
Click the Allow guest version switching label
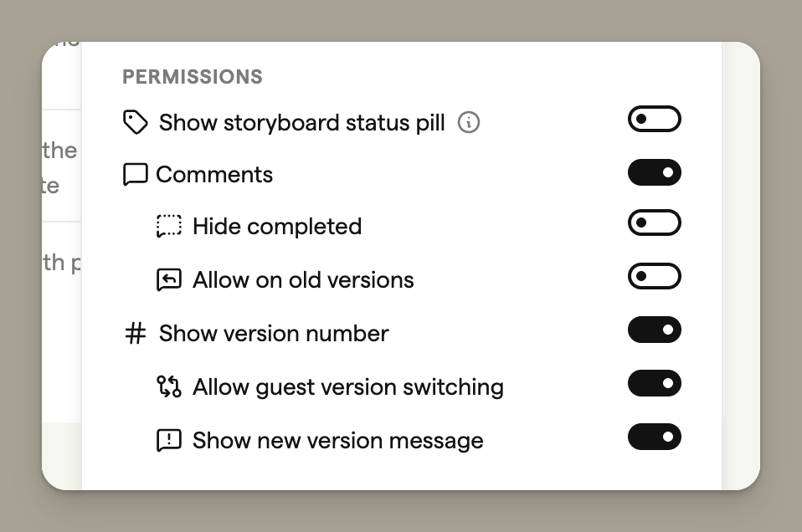pyautogui.click(x=348, y=387)
